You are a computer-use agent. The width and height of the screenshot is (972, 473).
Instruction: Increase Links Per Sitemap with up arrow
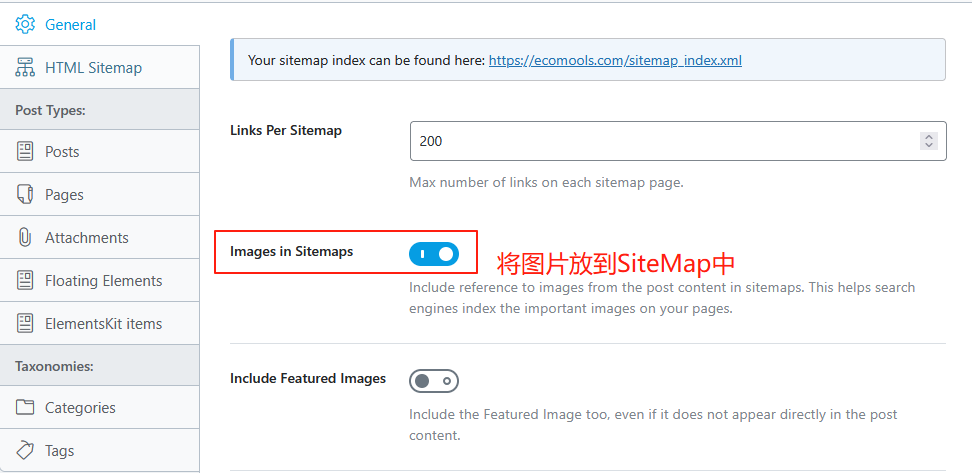coord(929,137)
